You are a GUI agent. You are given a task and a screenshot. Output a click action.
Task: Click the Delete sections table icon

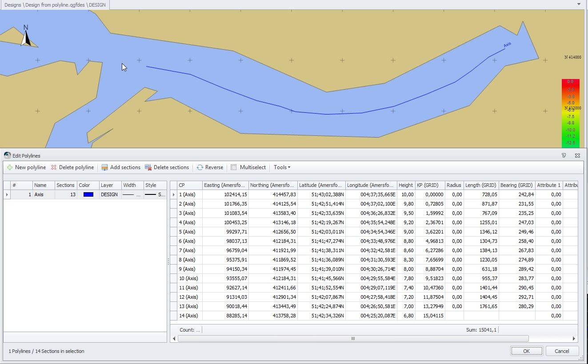coord(148,167)
